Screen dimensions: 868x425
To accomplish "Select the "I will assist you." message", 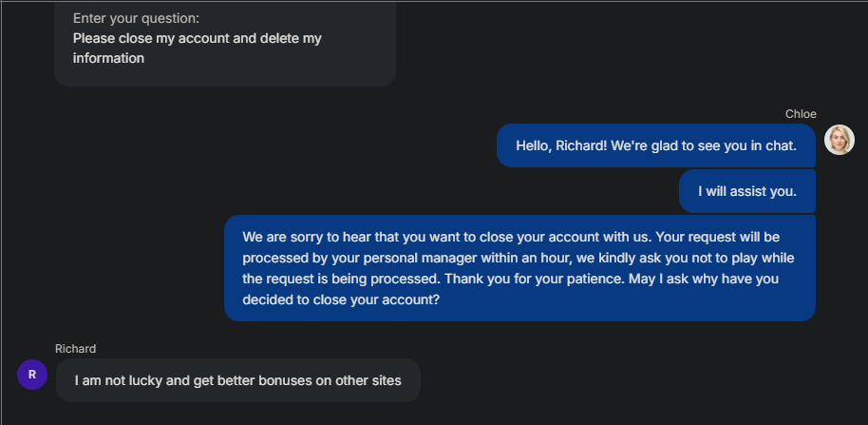I will pos(746,191).
